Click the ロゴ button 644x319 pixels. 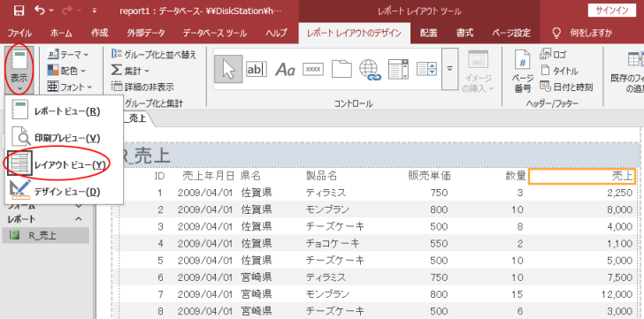click(553, 54)
